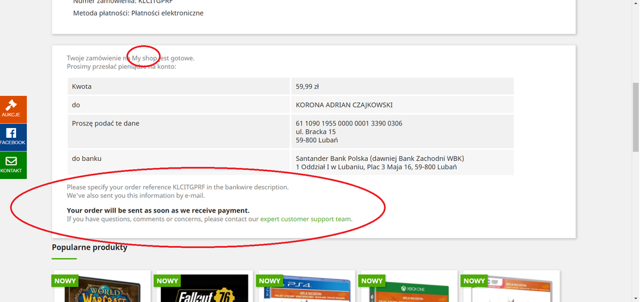Open the Xbox One game product thumbnail
This screenshot has height=302, width=644.
tap(409, 288)
